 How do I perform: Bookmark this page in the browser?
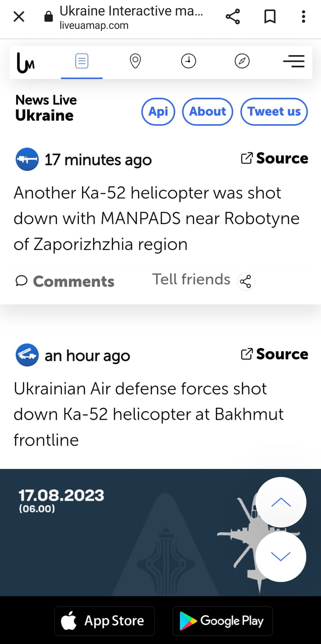[270, 16]
